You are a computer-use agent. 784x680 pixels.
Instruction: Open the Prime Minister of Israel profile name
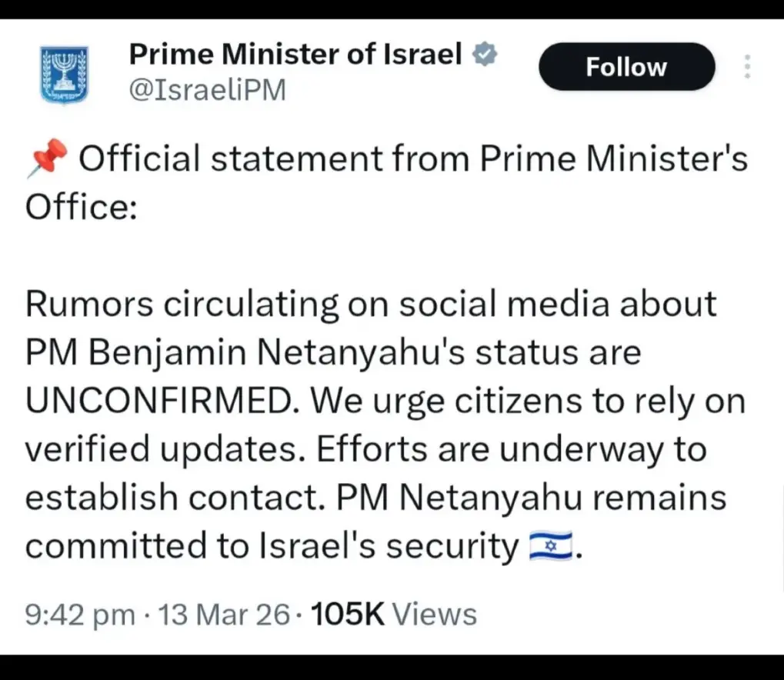coord(295,55)
